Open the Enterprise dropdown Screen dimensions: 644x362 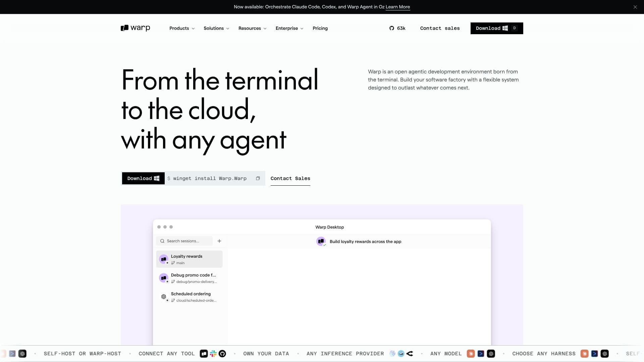(x=289, y=28)
